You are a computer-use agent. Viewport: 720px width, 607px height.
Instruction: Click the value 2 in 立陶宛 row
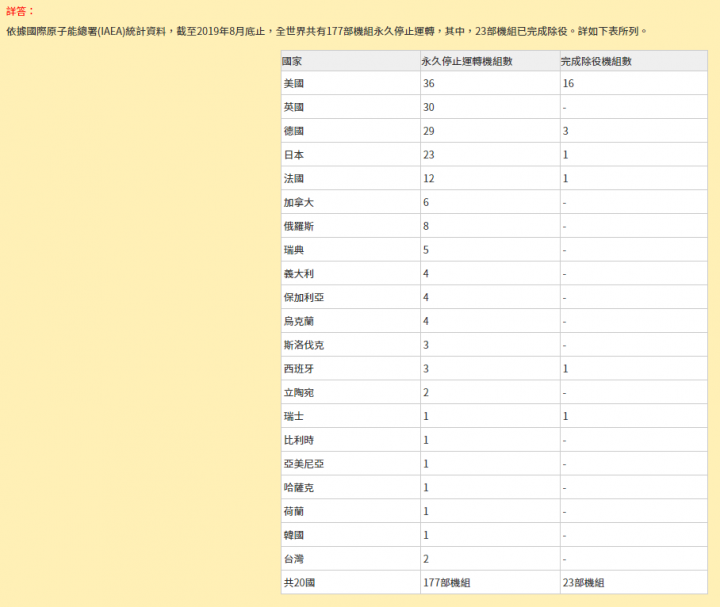coord(426,393)
